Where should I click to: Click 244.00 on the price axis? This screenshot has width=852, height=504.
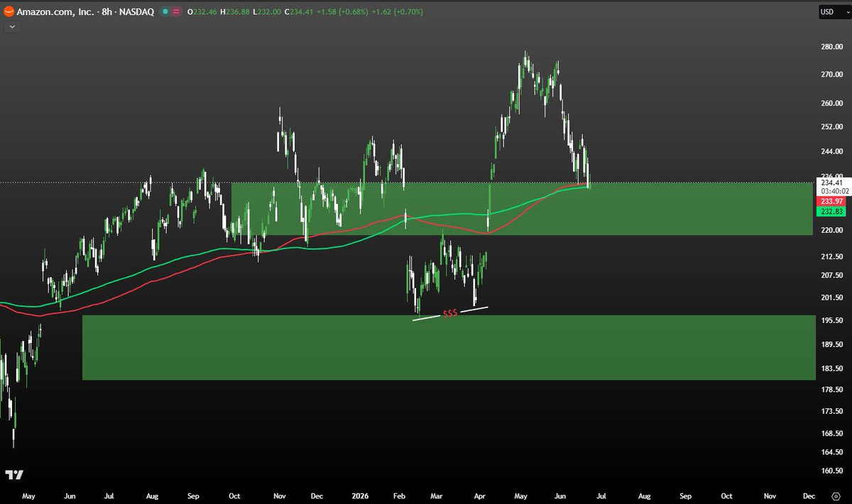831,152
